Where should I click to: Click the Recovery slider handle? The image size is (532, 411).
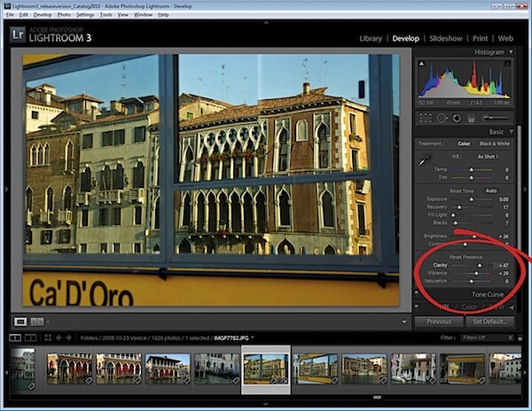[459, 207]
